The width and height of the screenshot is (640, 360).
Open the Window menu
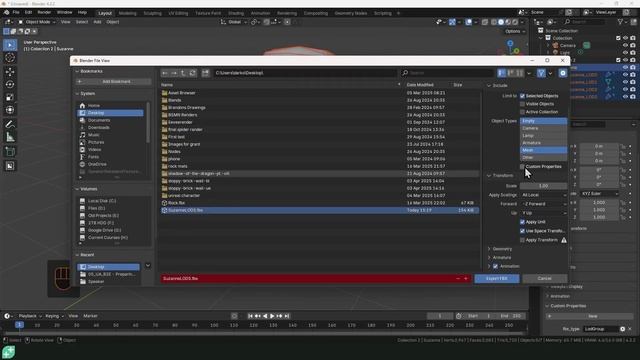tap(64, 13)
